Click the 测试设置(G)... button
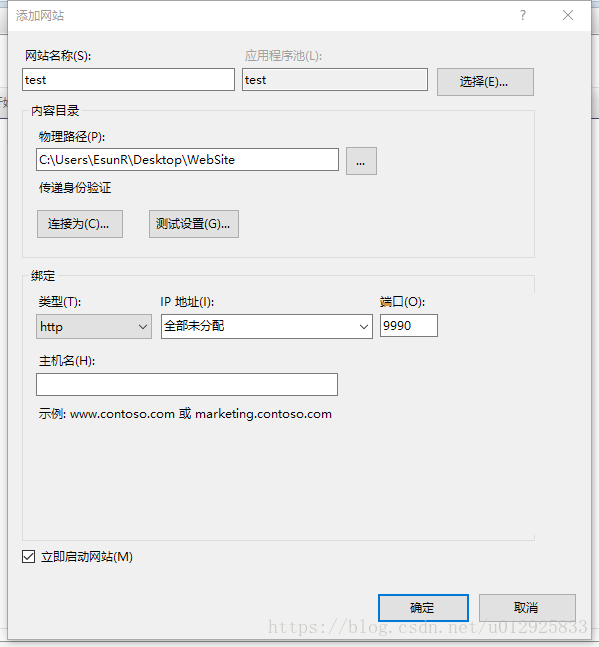599x647 pixels. (x=193, y=224)
